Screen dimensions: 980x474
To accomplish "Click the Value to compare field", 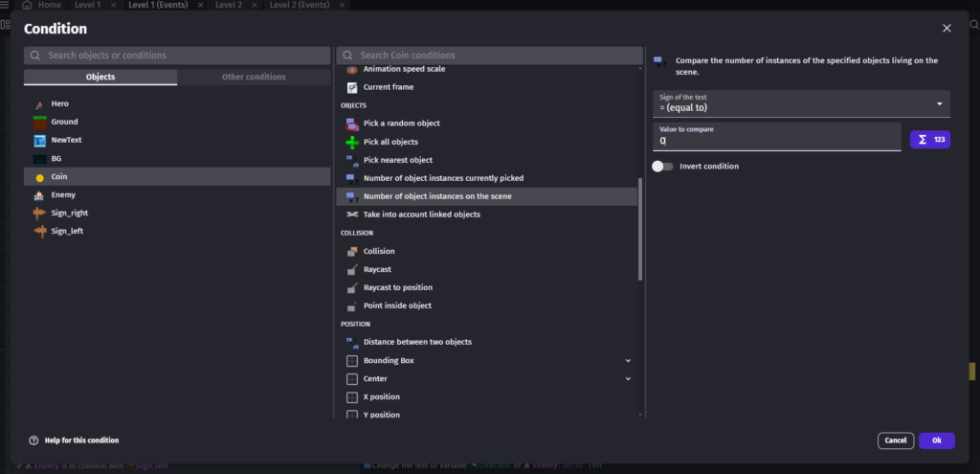I will pyautogui.click(x=776, y=137).
